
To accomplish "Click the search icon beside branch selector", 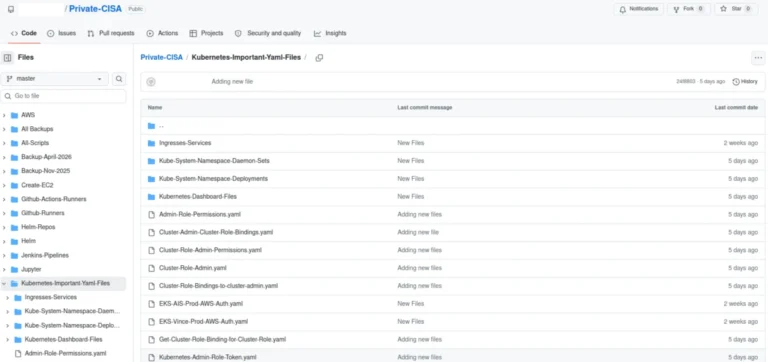I will tap(119, 78).
